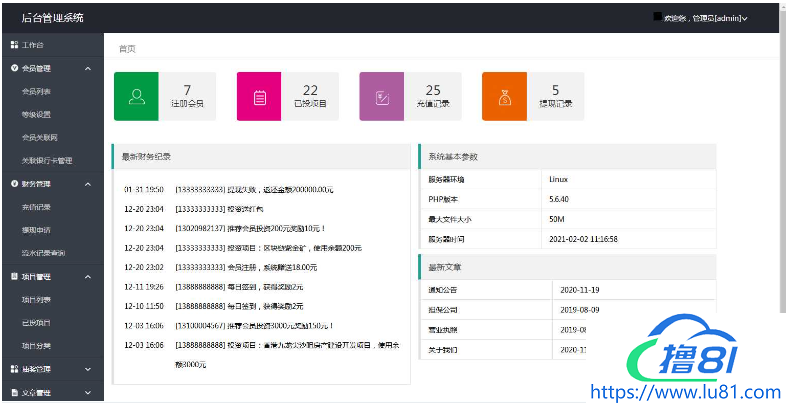Collapse the 项目管理 section using its chevron
This screenshot has width=786, height=403.
coord(89,276)
